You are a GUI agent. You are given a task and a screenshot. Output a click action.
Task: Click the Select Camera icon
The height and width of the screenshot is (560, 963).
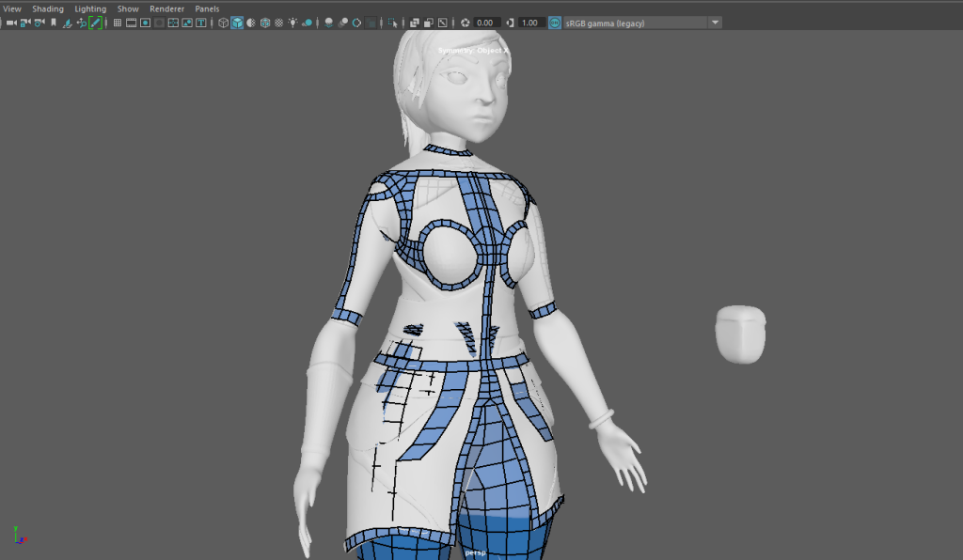click(11, 23)
